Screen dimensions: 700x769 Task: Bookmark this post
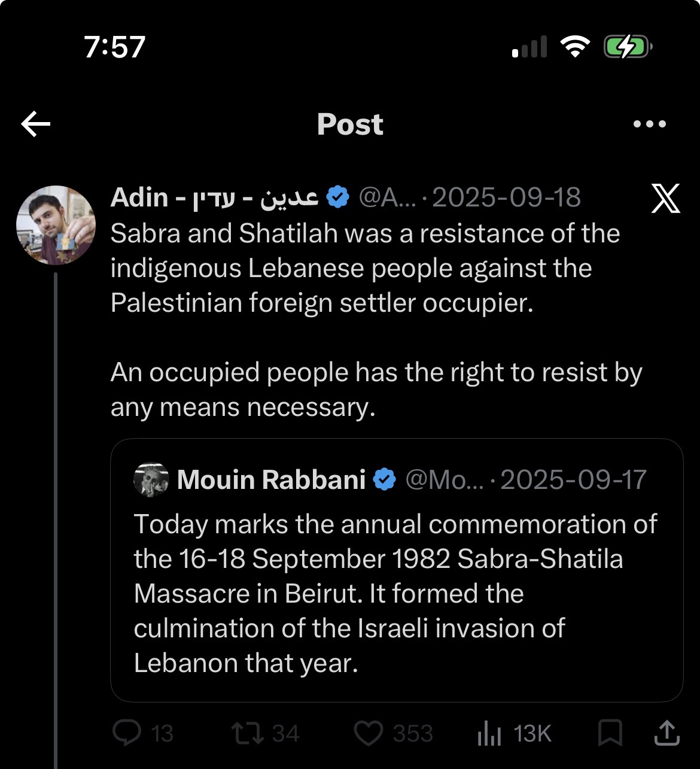pyautogui.click(x=610, y=733)
